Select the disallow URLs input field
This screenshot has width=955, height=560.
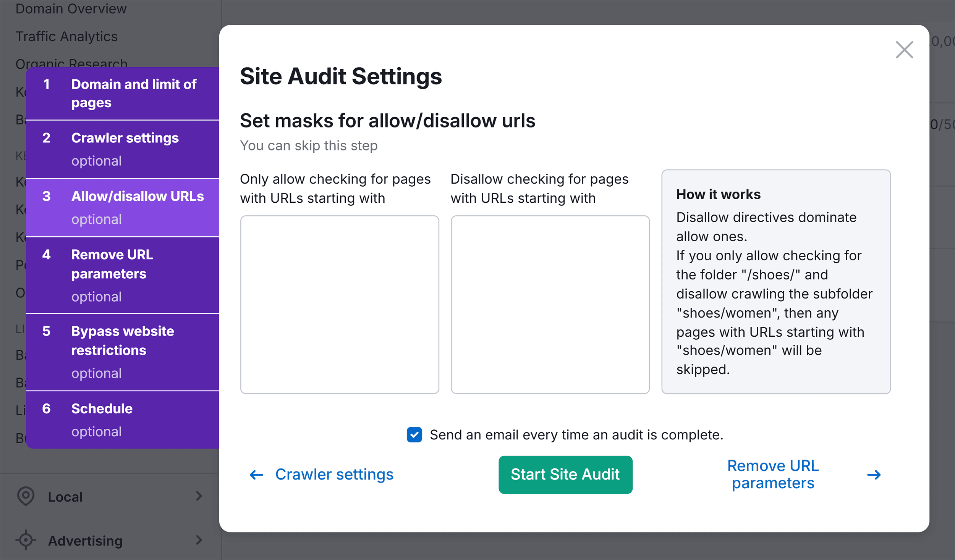click(x=550, y=304)
